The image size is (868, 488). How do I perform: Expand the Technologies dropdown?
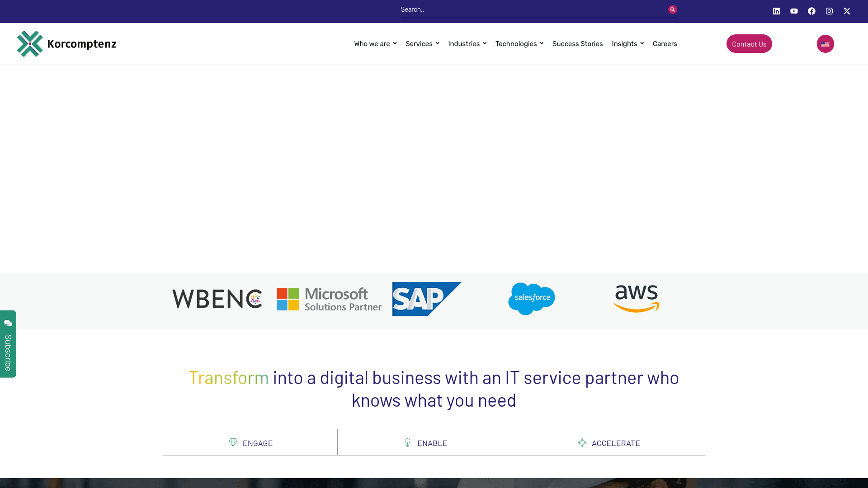coord(516,43)
